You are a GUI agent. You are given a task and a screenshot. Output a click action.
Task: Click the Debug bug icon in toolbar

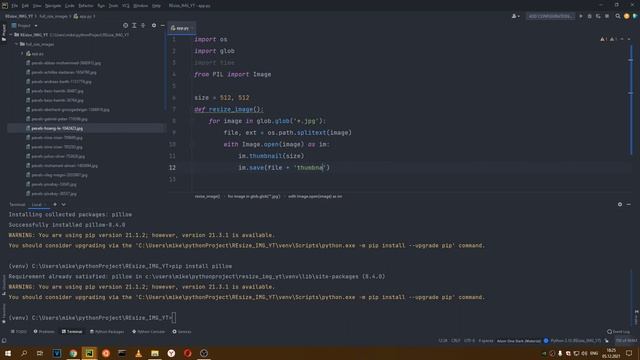coord(589,16)
